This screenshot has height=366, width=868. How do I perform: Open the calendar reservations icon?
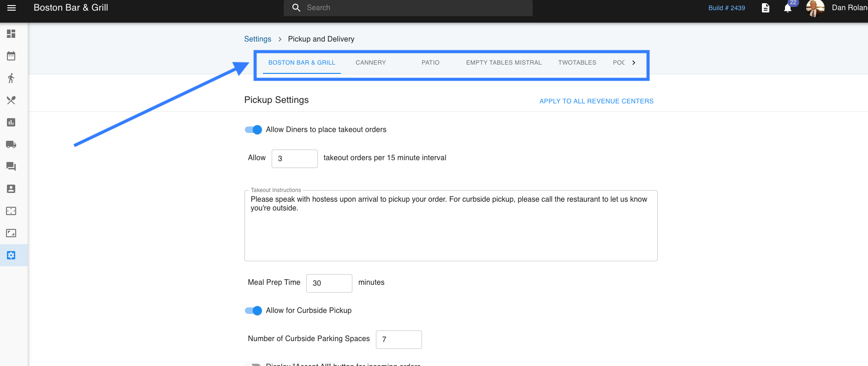[x=11, y=56]
